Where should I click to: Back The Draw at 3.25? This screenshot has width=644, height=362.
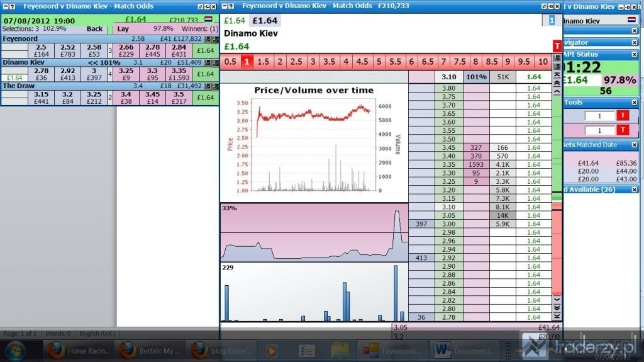[x=94, y=98]
